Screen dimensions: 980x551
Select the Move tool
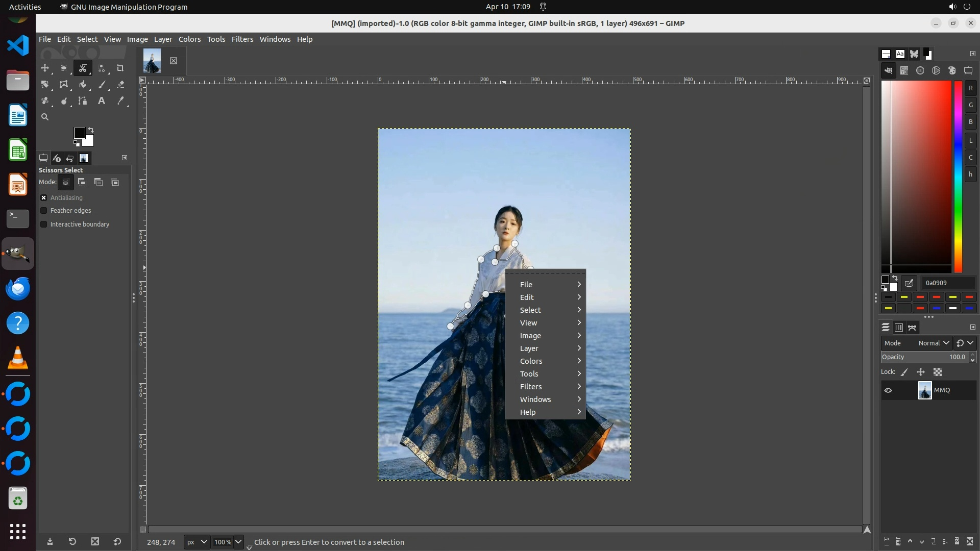click(x=45, y=68)
